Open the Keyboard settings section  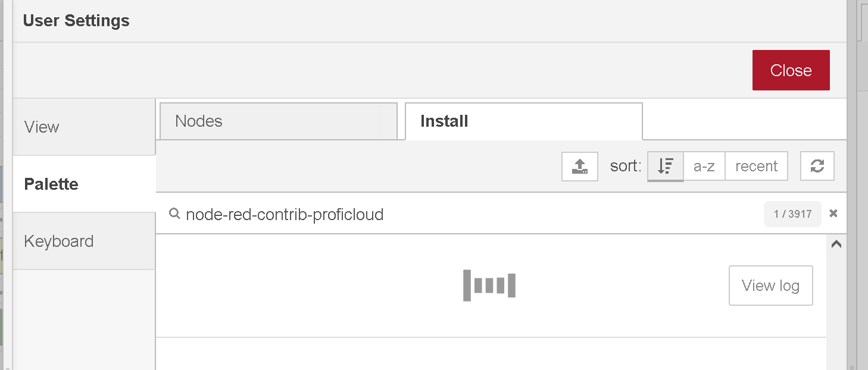(x=84, y=242)
